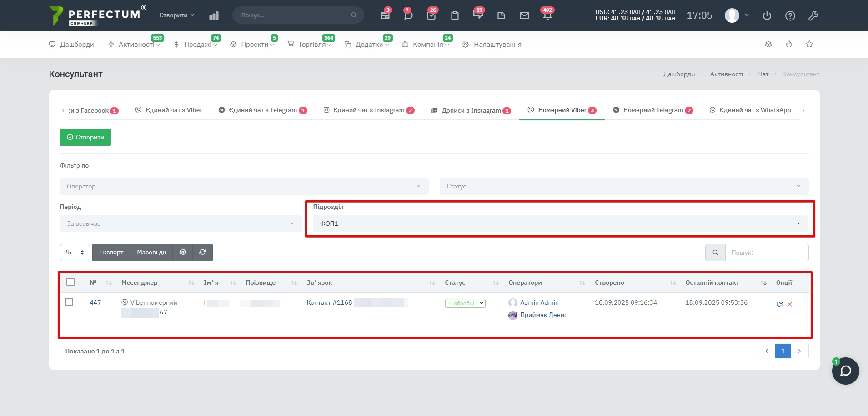The width and height of the screenshot is (868, 416).
Task: Click the envelope mail icon in header
Action: tap(524, 15)
